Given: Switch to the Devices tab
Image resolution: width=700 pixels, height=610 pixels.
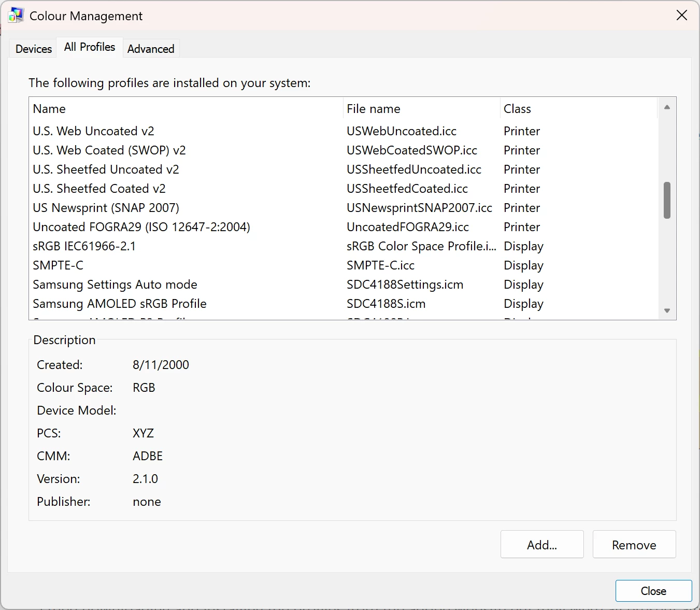Looking at the screenshot, I should 34,49.
